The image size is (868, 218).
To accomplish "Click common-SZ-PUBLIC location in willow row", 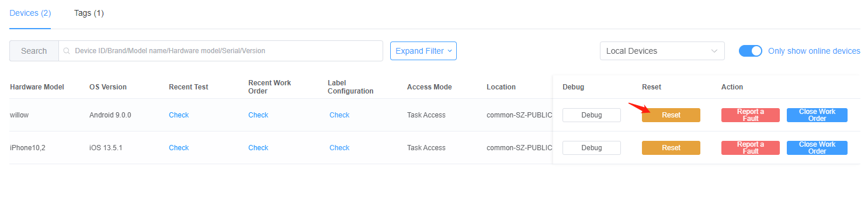I will (519, 115).
